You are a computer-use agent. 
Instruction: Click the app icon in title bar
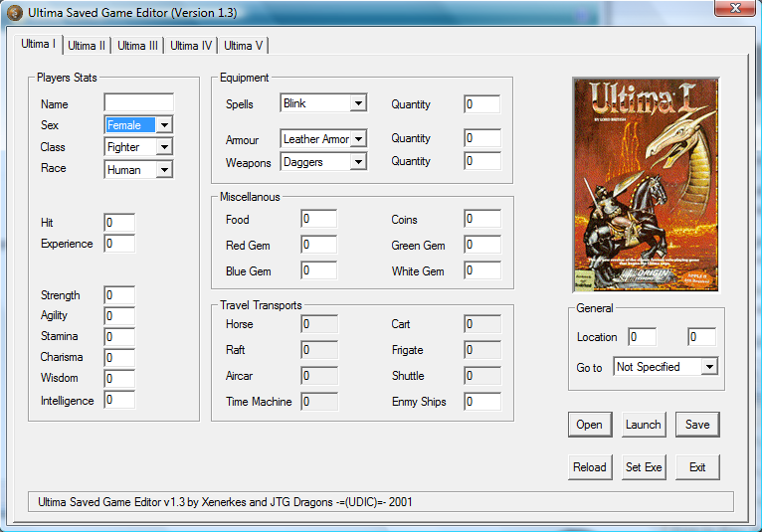(14, 13)
